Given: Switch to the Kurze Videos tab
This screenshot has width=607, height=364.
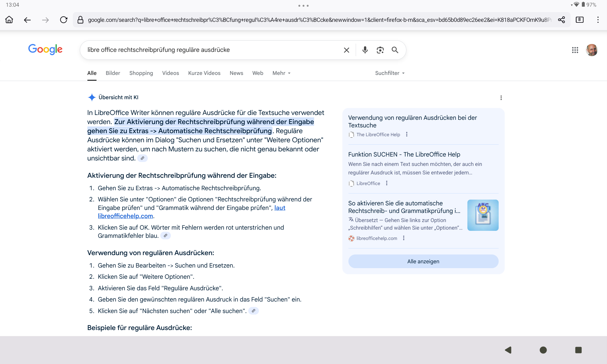Looking at the screenshot, I should coord(204,73).
